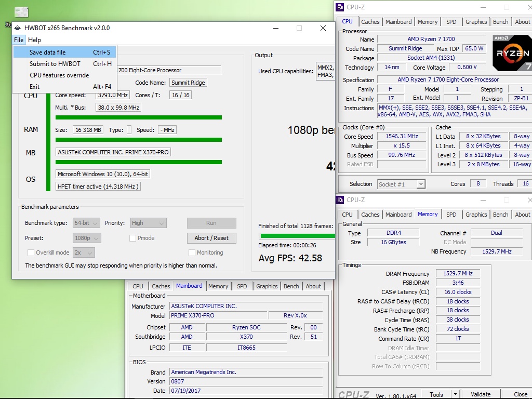Open SPD tab in bottom Mainboard CPU-Z window

[242, 286]
